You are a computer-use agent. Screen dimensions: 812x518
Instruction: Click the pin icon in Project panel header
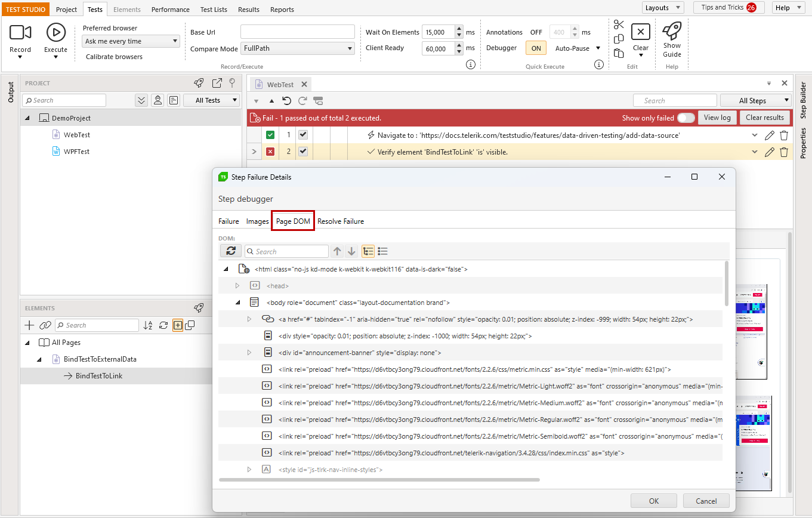[232, 83]
